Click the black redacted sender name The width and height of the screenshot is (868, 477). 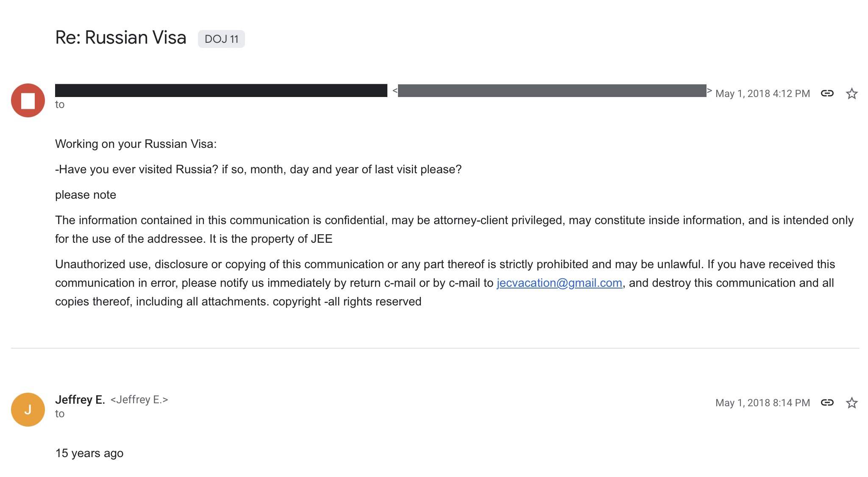(221, 91)
